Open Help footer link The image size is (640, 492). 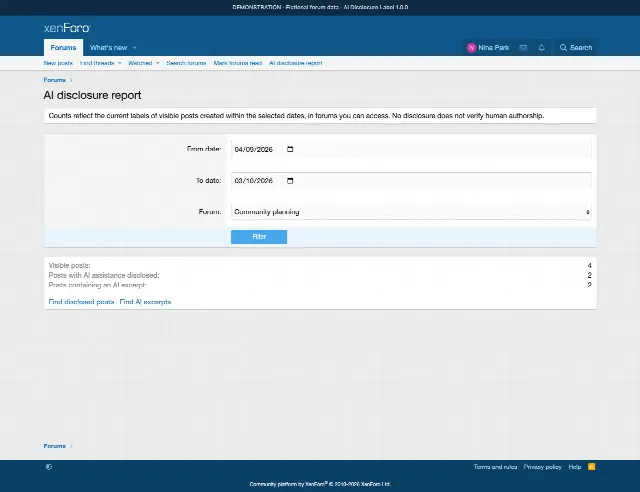click(x=575, y=467)
